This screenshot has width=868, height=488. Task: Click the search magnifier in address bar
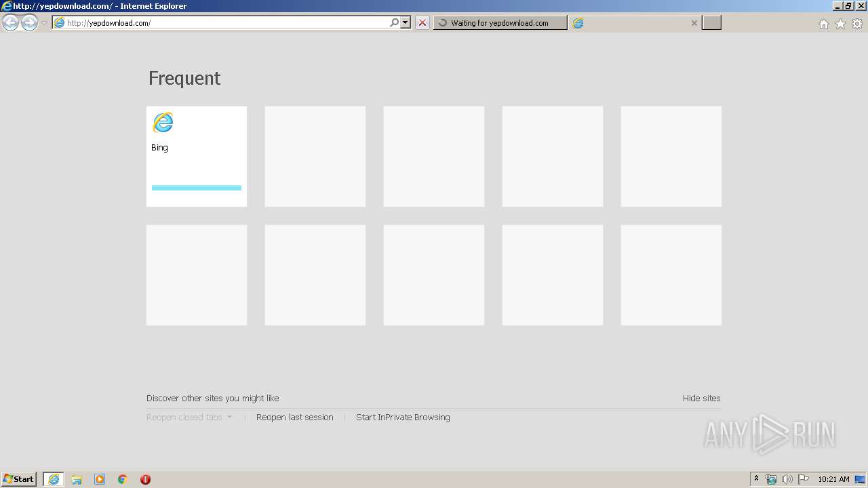tap(395, 22)
